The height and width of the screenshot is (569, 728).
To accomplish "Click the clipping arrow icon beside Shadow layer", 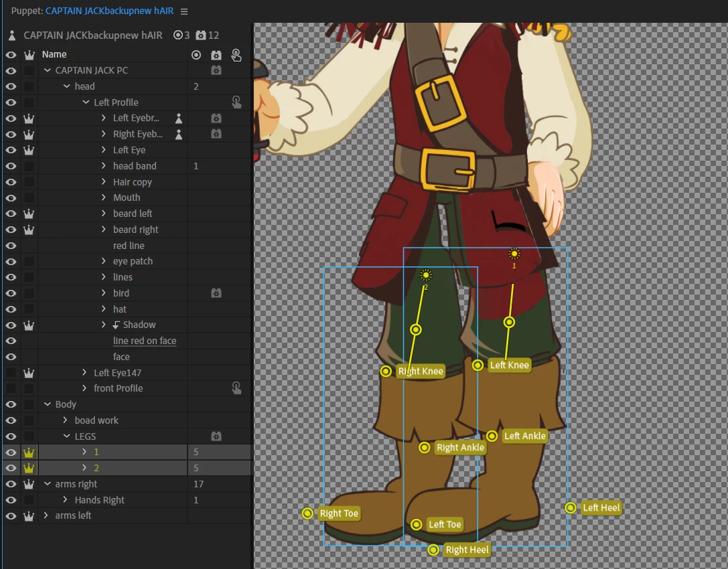I will (x=116, y=325).
